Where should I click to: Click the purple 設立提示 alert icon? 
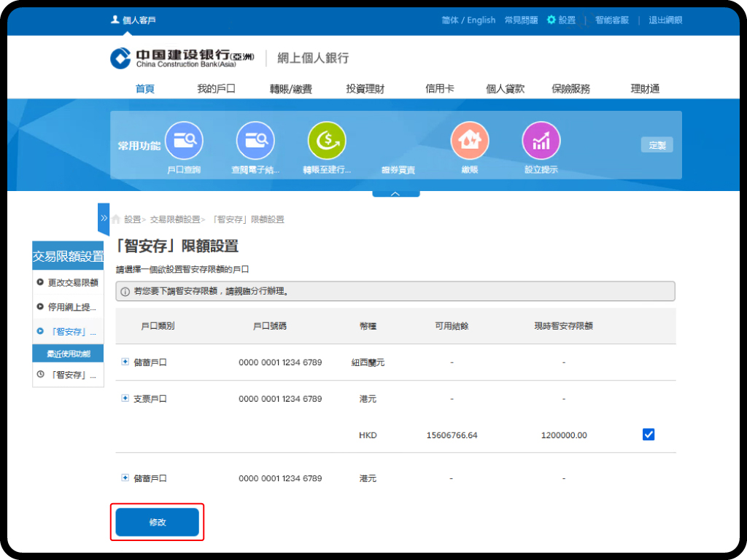tap(541, 141)
